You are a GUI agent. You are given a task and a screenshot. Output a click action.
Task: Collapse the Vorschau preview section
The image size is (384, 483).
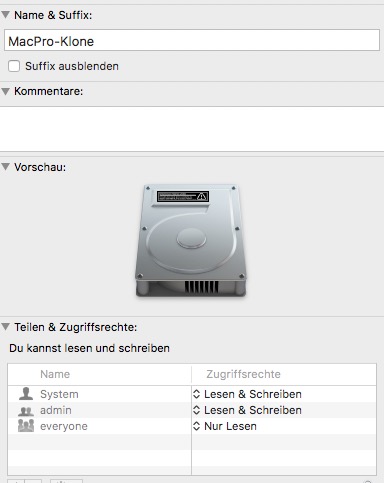click(5, 167)
